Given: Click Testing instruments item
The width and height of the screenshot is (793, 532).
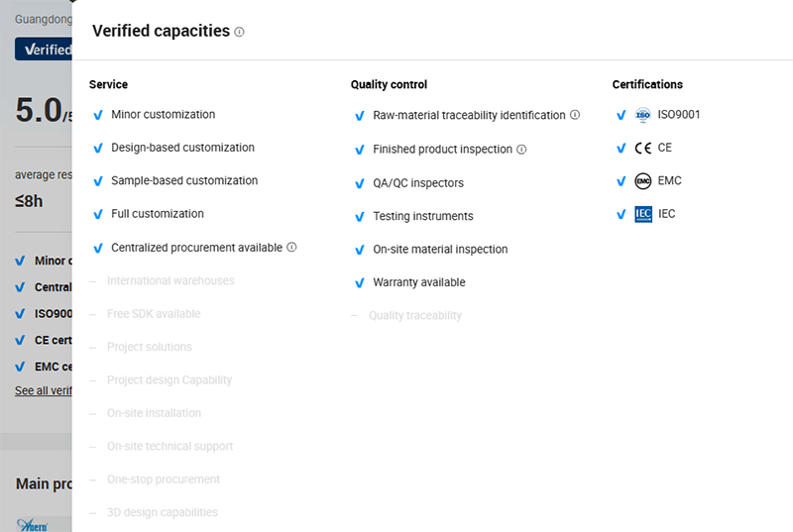Looking at the screenshot, I should pyautogui.click(x=423, y=216).
